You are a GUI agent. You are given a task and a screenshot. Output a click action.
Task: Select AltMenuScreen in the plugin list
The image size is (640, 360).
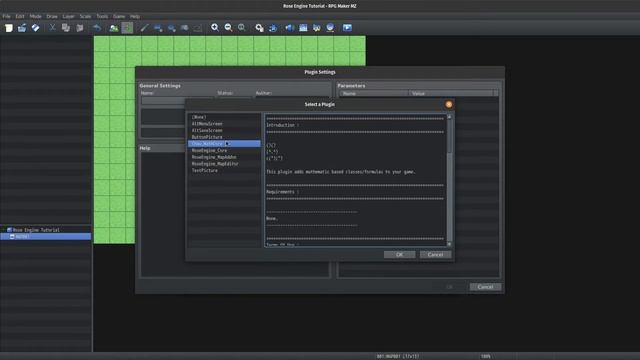point(224,124)
